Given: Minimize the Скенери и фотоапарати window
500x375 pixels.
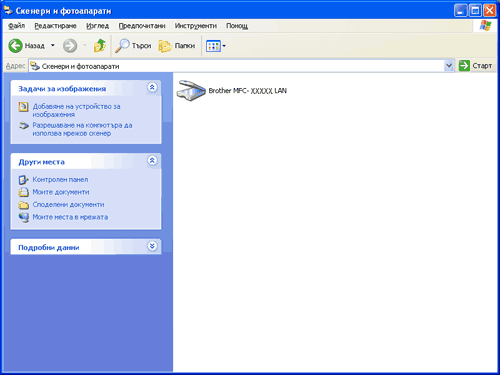Looking at the screenshot, I should coord(460,10).
